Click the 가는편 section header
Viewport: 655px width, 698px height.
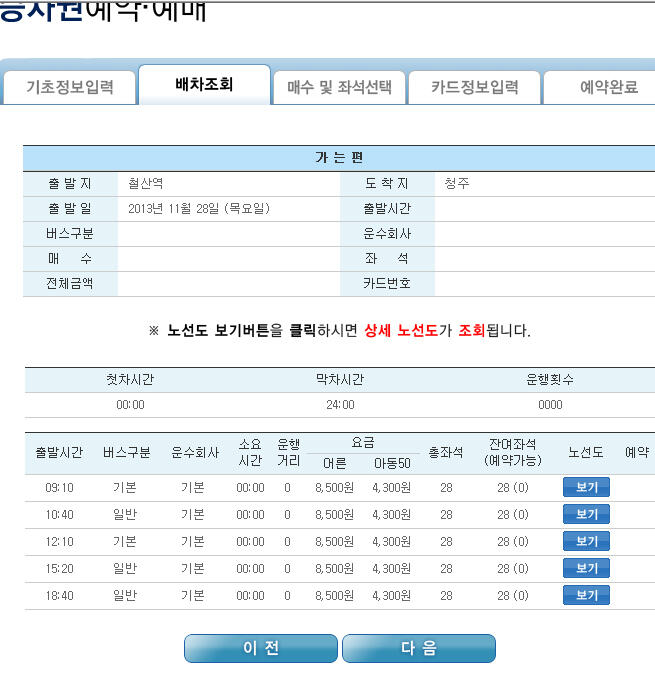[339, 158]
